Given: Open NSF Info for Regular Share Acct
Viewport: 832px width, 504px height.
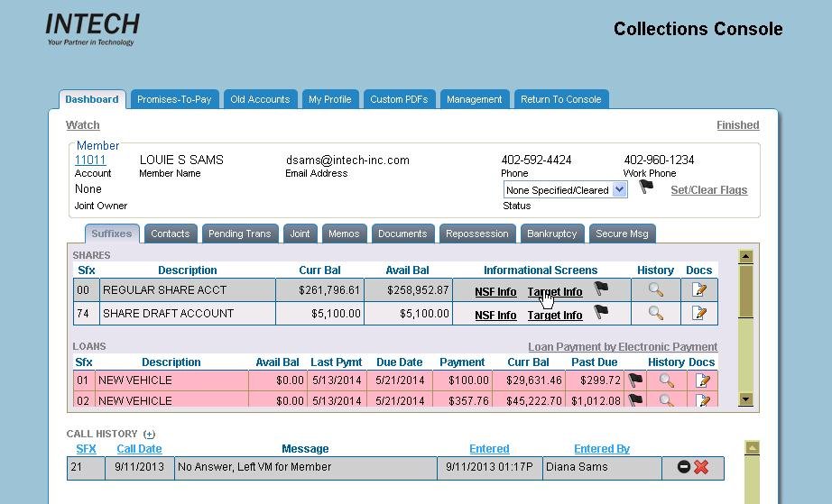Looking at the screenshot, I should (495, 291).
